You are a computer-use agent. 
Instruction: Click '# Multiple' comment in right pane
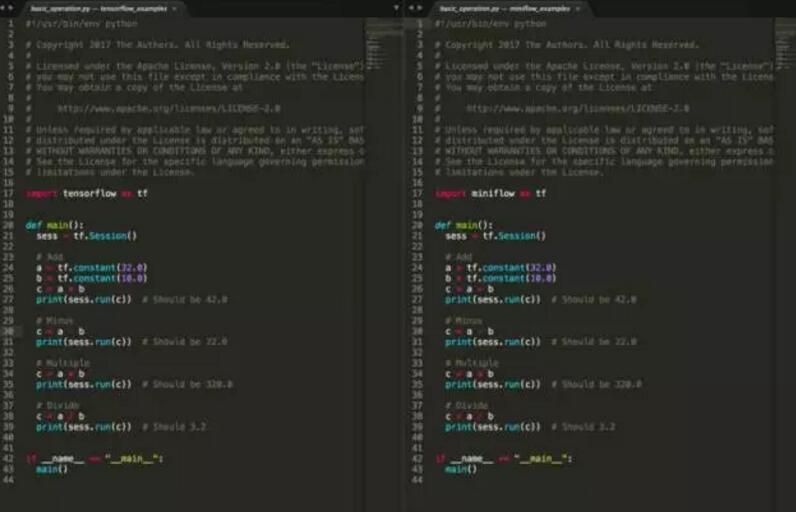pos(472,363)
